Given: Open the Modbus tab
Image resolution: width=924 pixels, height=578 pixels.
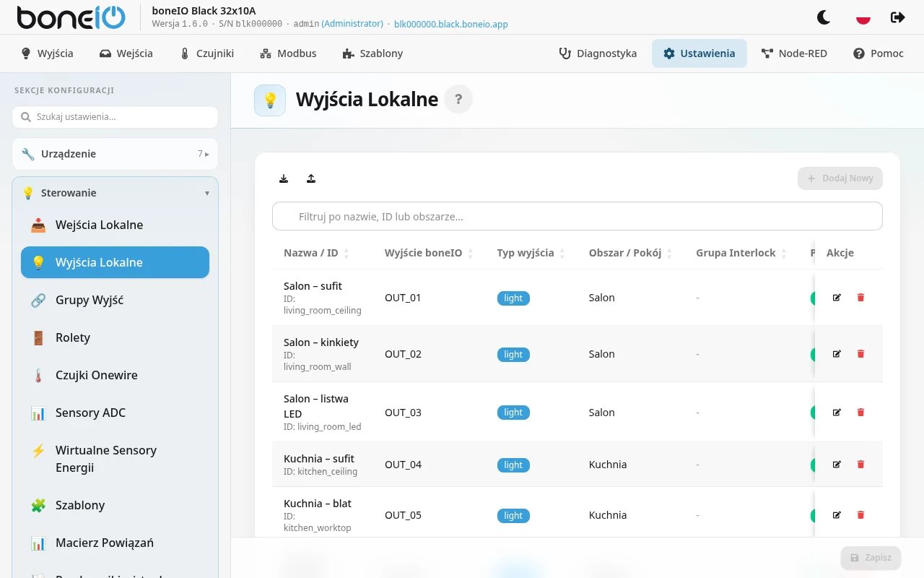Looking at the screenshot, I should (x=288, y=53).
